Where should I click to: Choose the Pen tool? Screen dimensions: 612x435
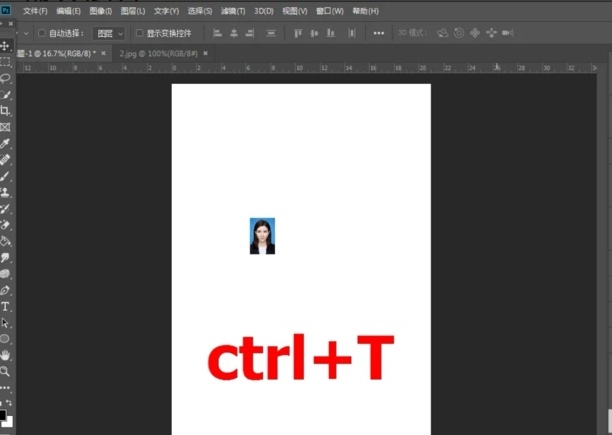6,290
